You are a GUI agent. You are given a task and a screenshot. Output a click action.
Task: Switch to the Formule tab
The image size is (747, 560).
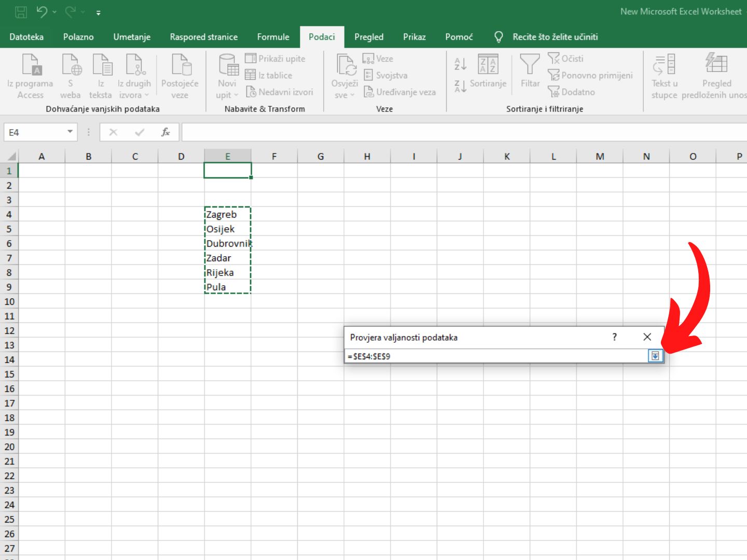(273, 37)
